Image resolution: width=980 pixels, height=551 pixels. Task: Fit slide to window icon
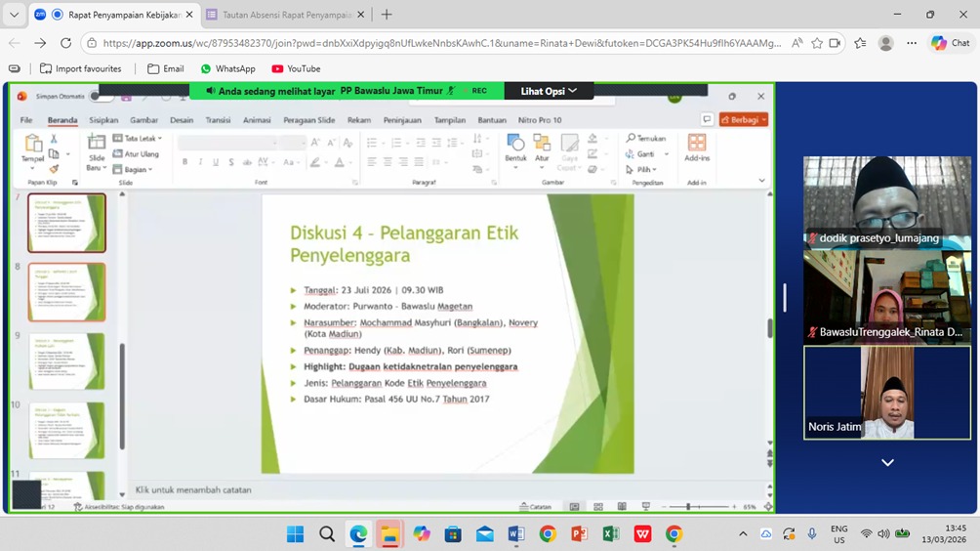[x=768, y=507]
